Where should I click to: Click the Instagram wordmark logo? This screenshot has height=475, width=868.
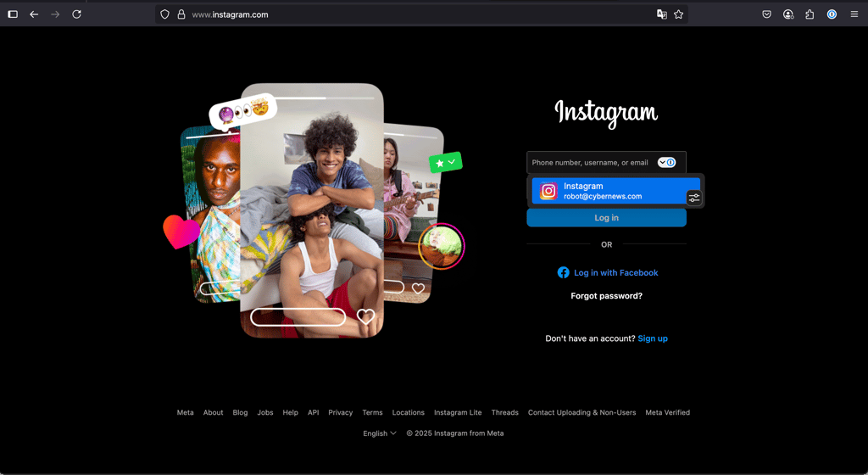(x=606, y=113)
